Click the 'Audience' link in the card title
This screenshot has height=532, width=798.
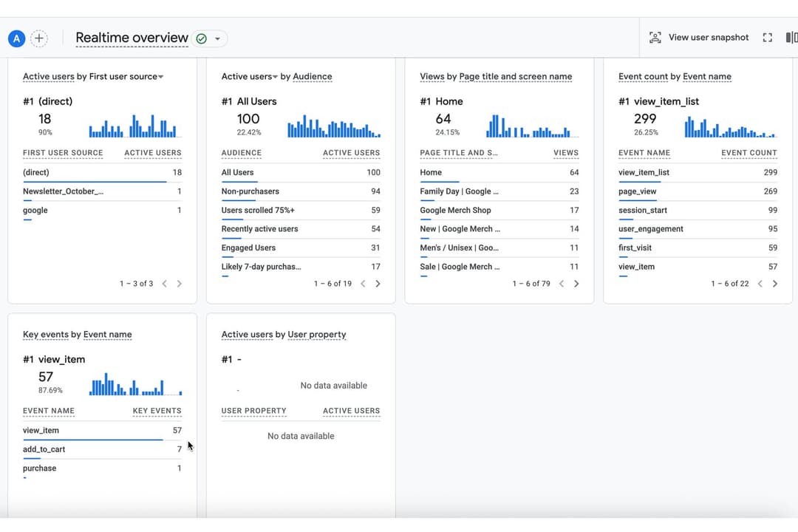click(x=313, y=77)
